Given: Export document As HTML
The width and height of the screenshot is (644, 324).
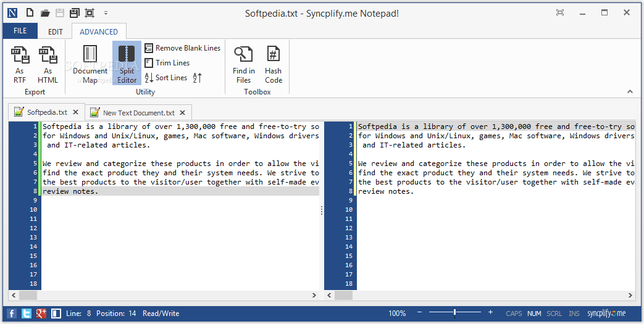Looking at the screenshot, I should pyautogui.click(x=48, y=65).
